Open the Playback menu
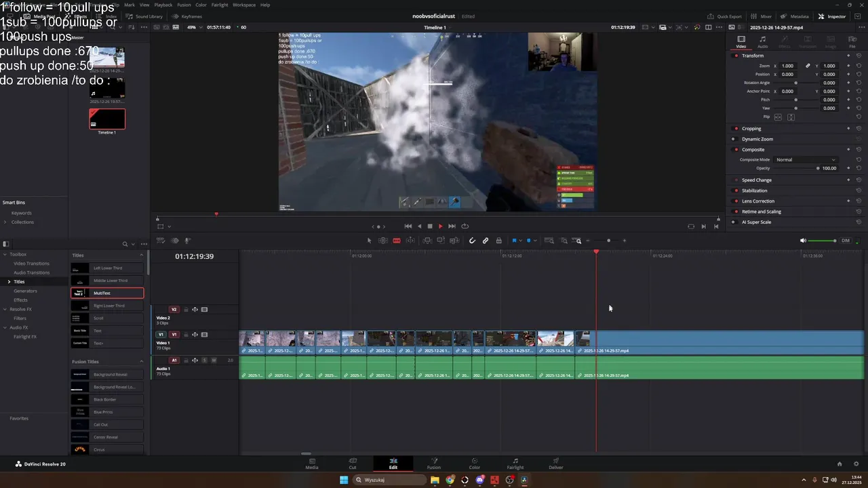The height and width of the screenshot is (488, 868). click(163, 5)
